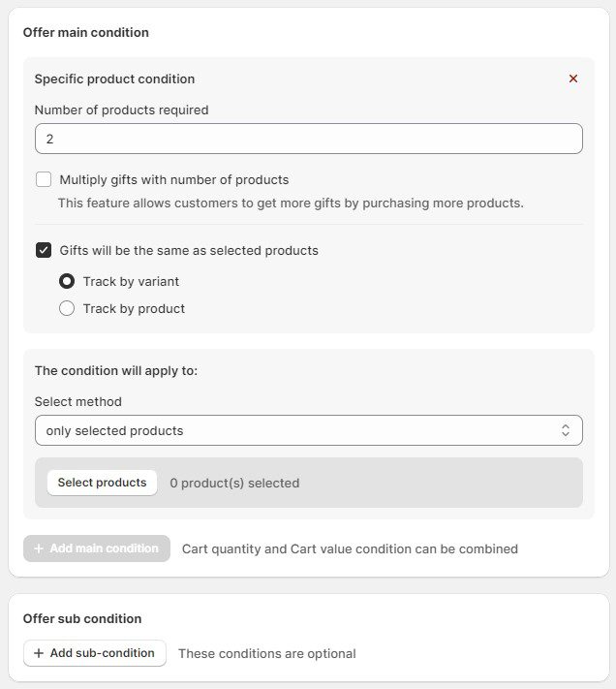The width and height of the screenshot is (616, 689).
Task: Click 'Multiply gifts with number of products' label
Action: pyautogui.click(x=174, y=179)
